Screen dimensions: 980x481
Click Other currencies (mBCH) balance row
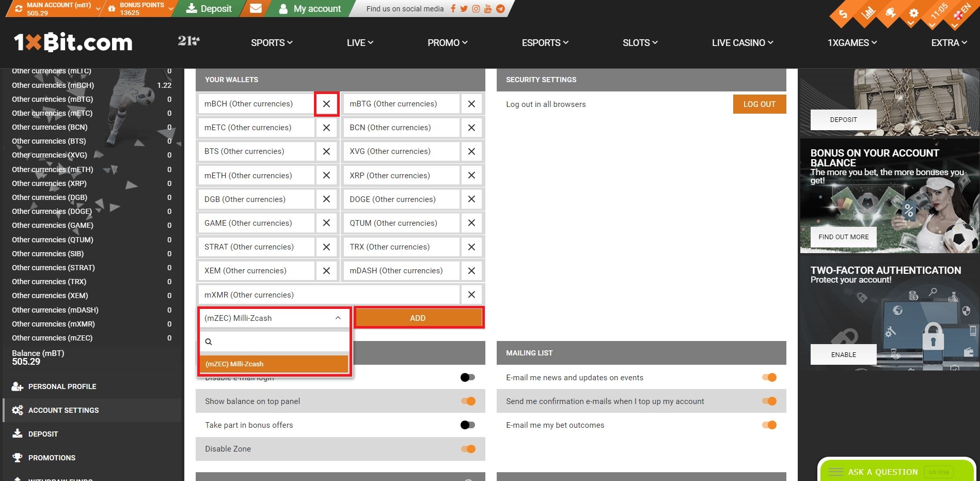tap(91, 85)
